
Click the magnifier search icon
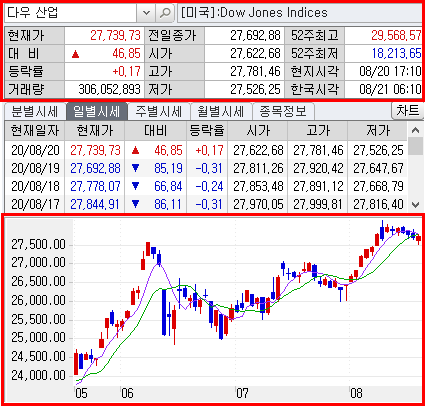[165, 13]
